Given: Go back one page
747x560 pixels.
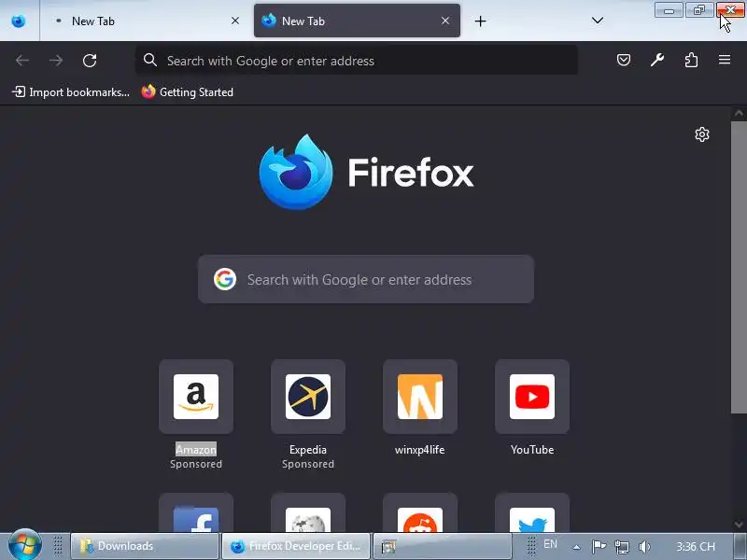Looking at the screenshot, I should [22, 61].
